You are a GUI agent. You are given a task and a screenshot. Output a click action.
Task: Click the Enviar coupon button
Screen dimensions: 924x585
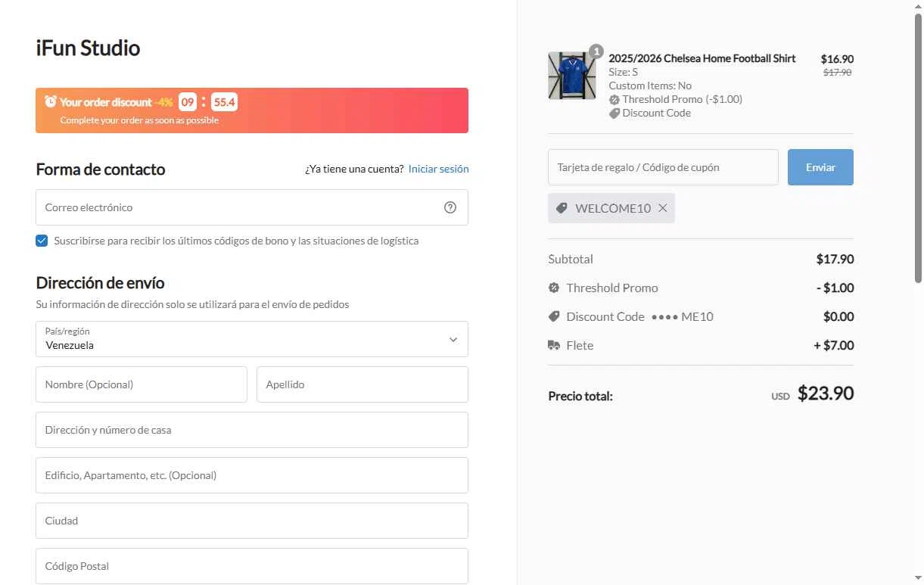point(820,167)
